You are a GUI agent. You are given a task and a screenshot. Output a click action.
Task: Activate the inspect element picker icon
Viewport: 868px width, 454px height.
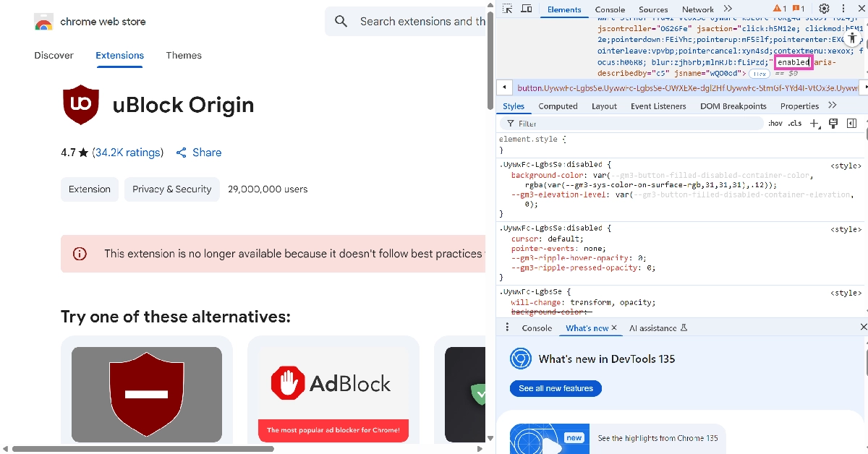(508, 9)
